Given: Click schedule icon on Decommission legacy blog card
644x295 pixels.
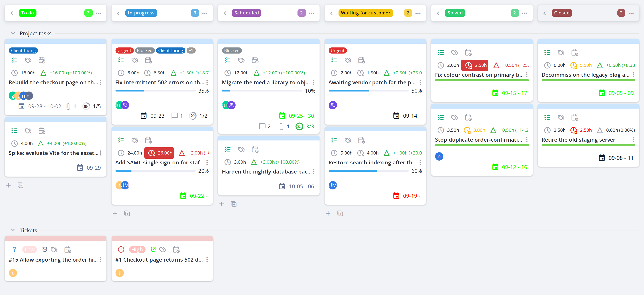Looking at the screenshot, I should pos(574,52).
